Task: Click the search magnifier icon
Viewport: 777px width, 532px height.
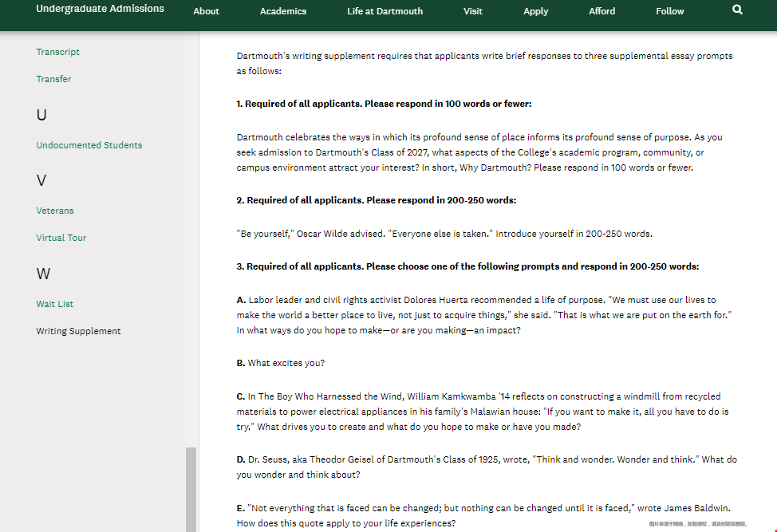Action: pyautogui.click(x=737, y=10)
